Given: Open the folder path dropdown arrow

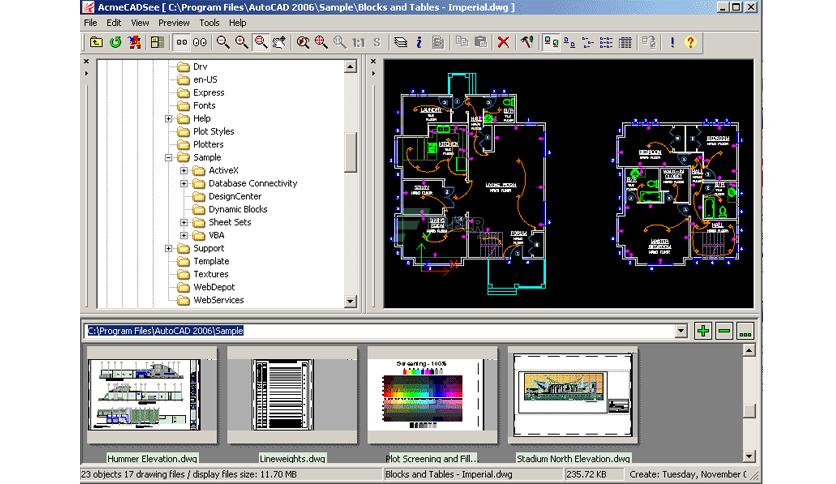Looking at the screenshot, I should pyautogui.click(x=681, y=331).
